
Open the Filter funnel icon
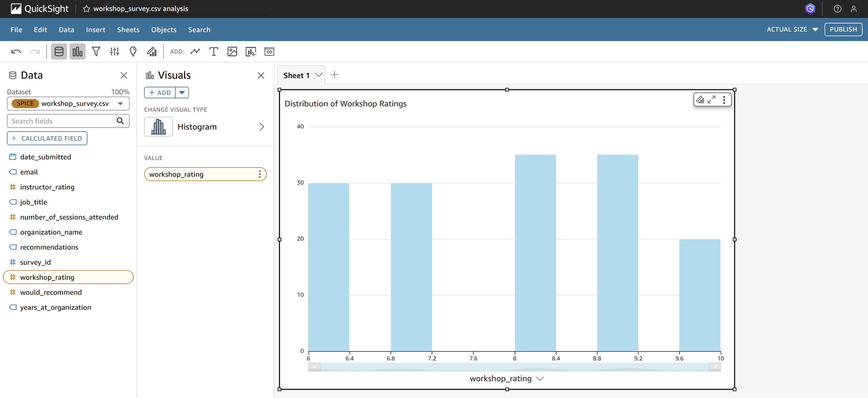click(96, 51)
